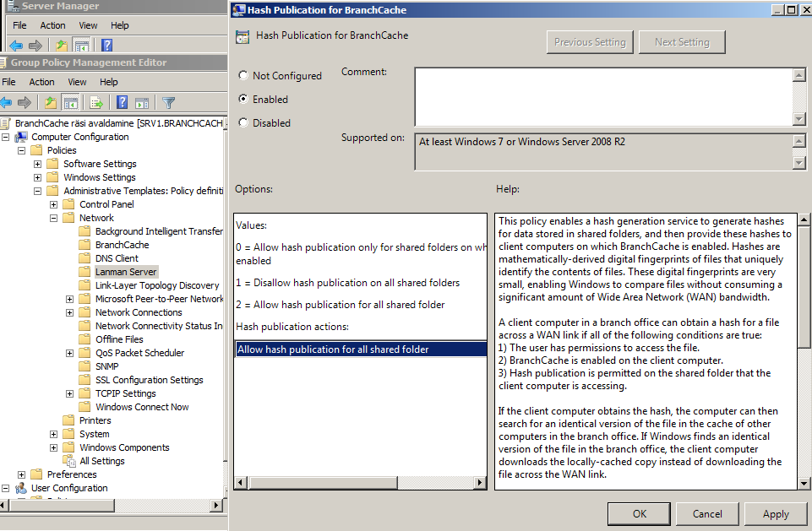Image resolution: width=812 pixels, height=531 pixels.
Task: Select the Enabled radio button
Action: [x=244, y=100]
